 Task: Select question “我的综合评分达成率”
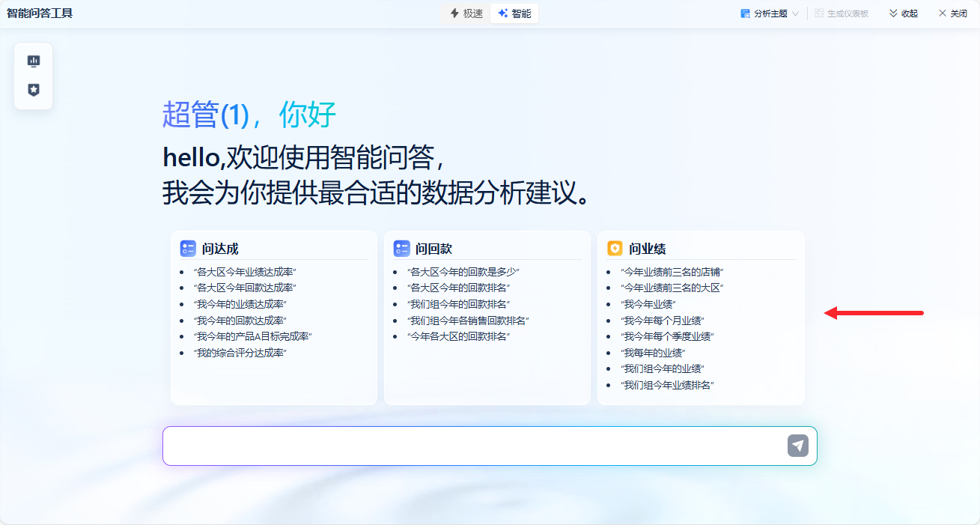(x=240, y=353)
